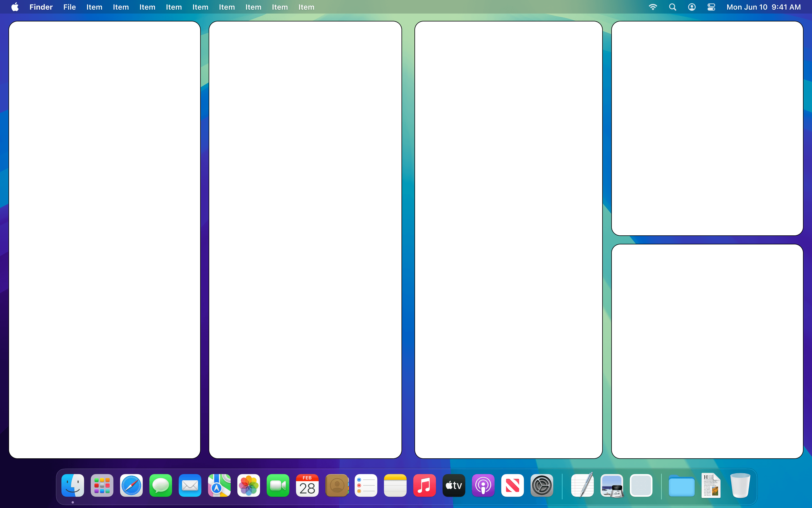Open Contacts from the Dock
The height and width of the screenshot is (508, 812).
[x=337, y=485]
